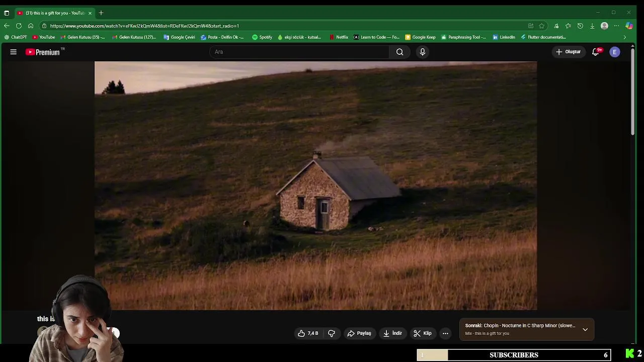Open the split screen/apps icon in address bar
Screen dimensions: 644x362
click(x=531, y=26)
